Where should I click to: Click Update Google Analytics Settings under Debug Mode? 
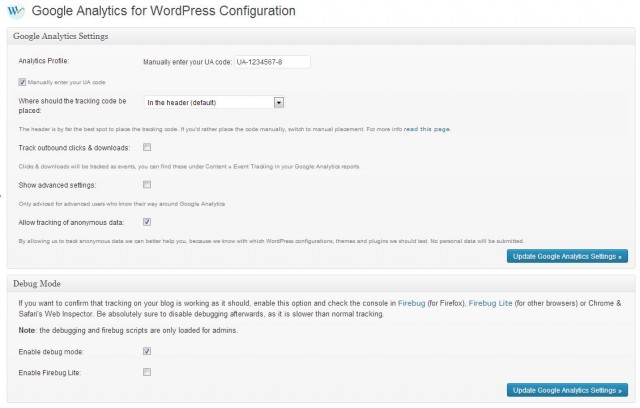567,390
